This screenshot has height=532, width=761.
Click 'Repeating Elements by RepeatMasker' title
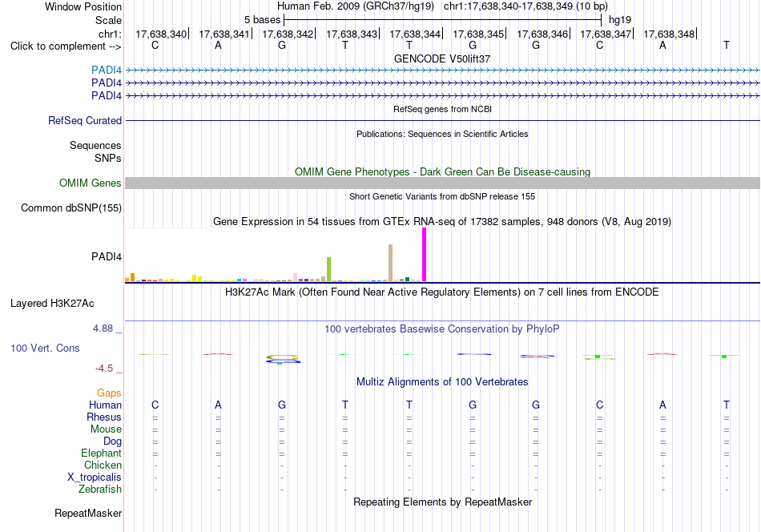442,502
